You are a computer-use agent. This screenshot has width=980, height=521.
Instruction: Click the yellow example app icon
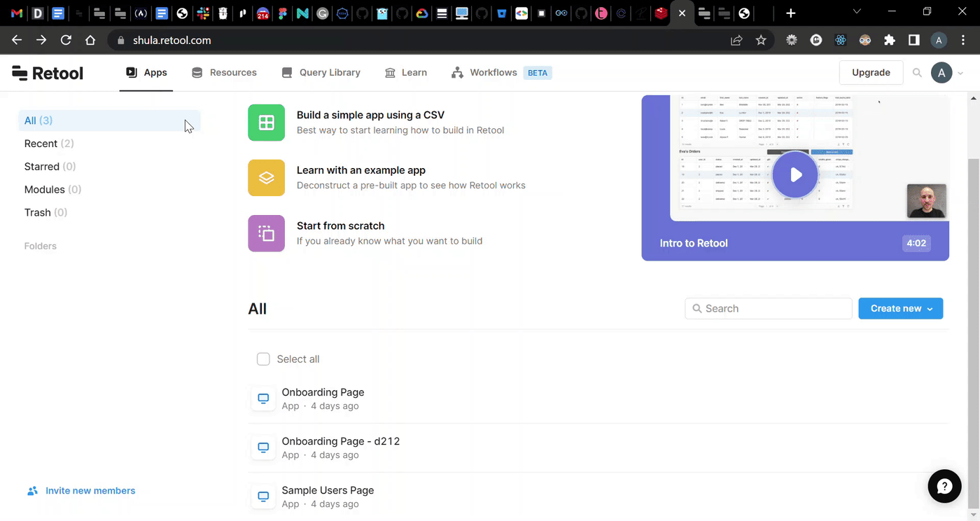click(266, 178)
